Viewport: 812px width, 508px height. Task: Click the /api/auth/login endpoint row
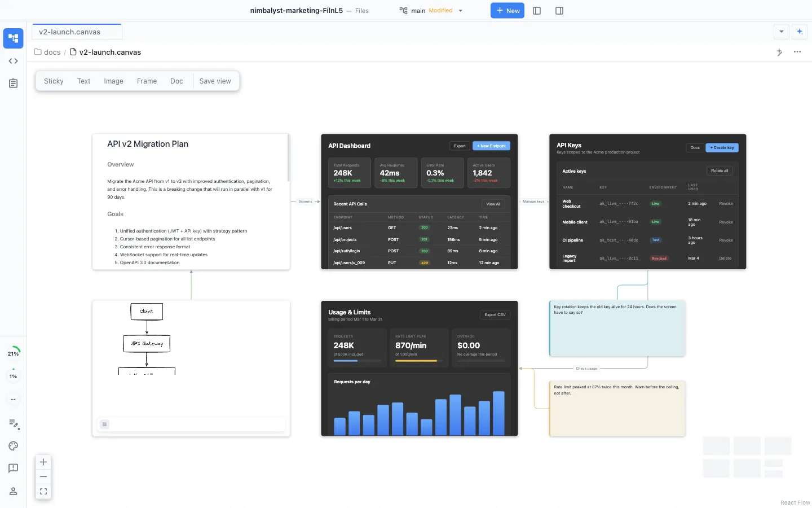[x=419, y=251]
